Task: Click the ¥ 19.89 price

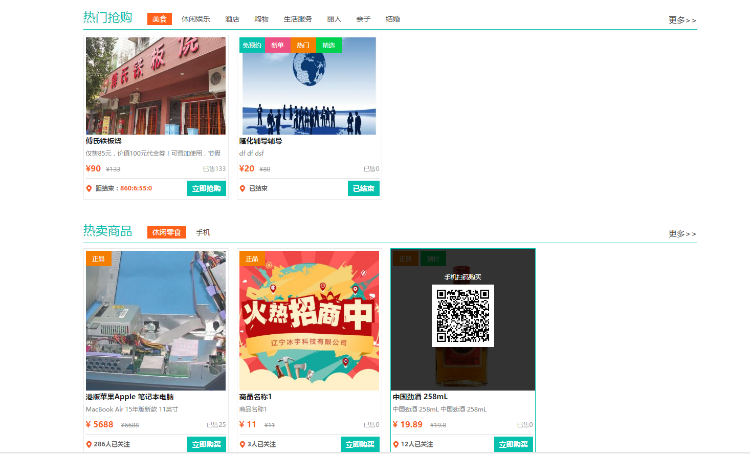Action: coord(408,424)
